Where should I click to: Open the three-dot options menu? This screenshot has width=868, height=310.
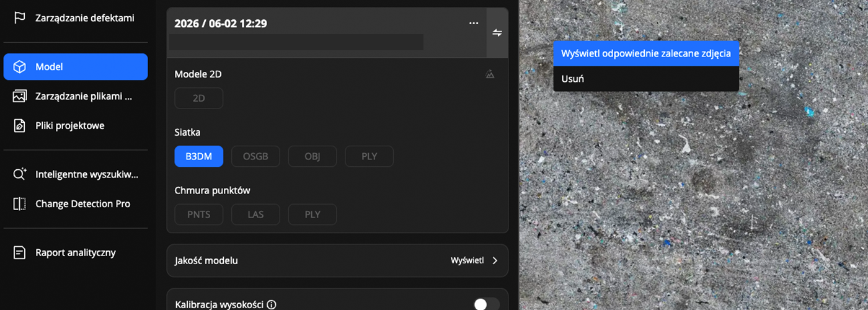pyautogui.click(x=474, y=24)
